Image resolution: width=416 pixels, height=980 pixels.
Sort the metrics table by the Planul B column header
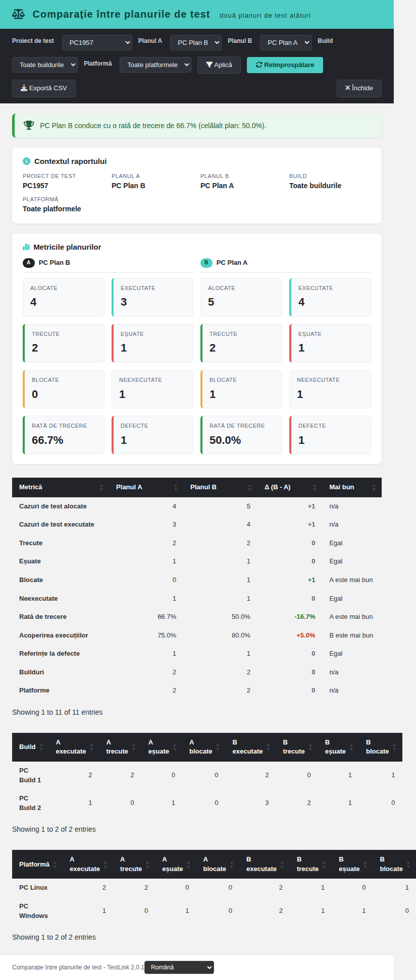coord(220,487)
